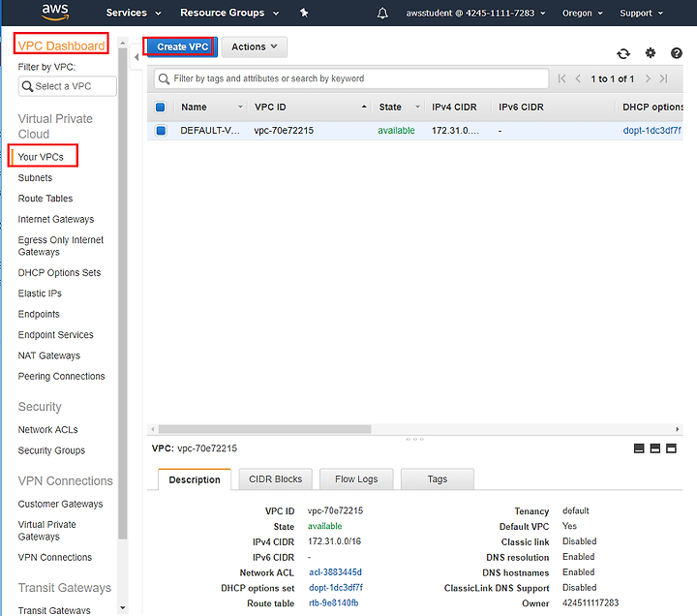Sort by VPC ID column arrow

coord(364,108)
